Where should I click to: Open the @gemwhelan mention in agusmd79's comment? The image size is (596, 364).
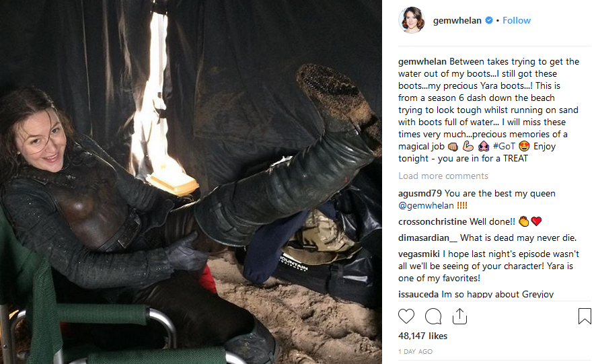426,206
